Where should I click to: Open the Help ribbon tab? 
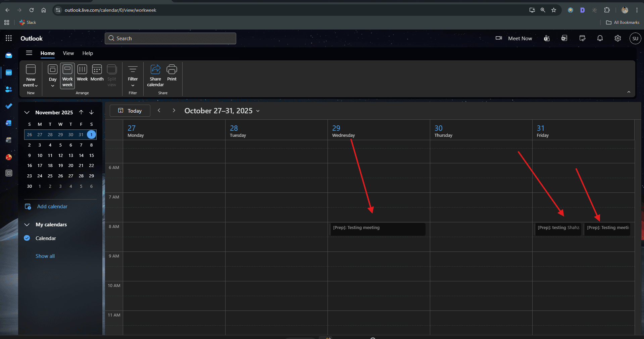pyautogui.click(x=88, y=53)
